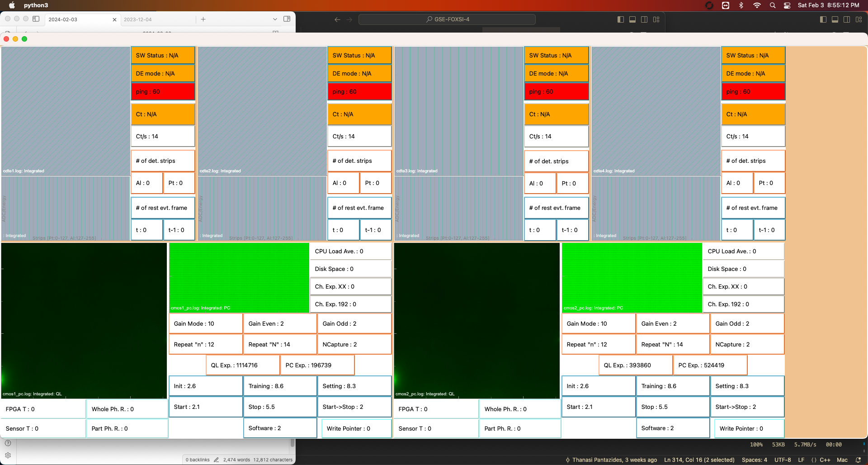Toggle the Obsidian left sidebar icon
The width and height of the screenshot is (868, 465).
click(36, 19)
